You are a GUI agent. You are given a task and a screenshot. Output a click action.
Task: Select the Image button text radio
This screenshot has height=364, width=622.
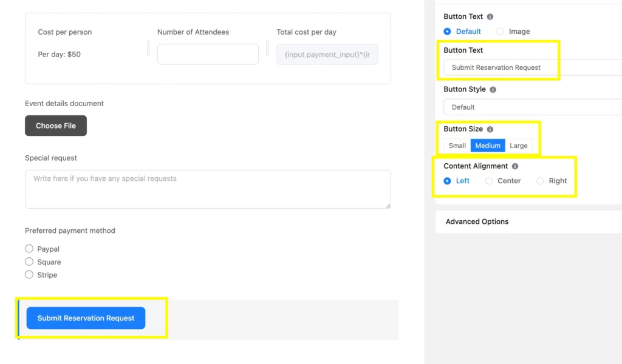[501, 32]
